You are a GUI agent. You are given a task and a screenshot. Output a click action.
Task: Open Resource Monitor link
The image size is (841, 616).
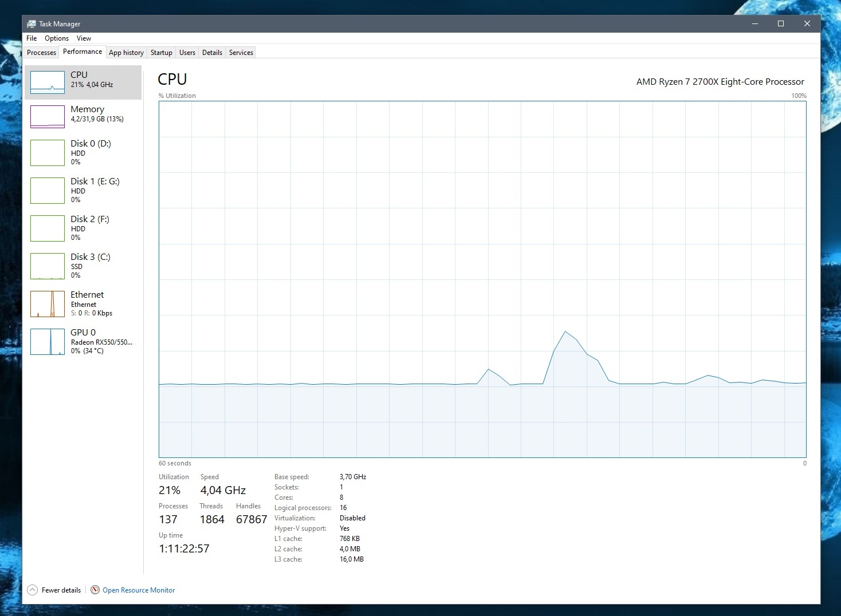[x=139, y=590]
